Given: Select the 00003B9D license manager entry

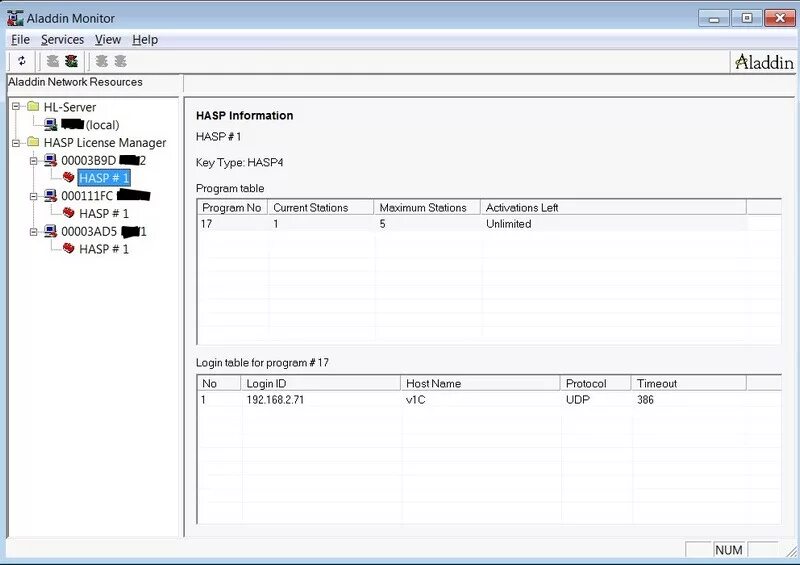Looking at the screenshot, I should click(104, 161).
